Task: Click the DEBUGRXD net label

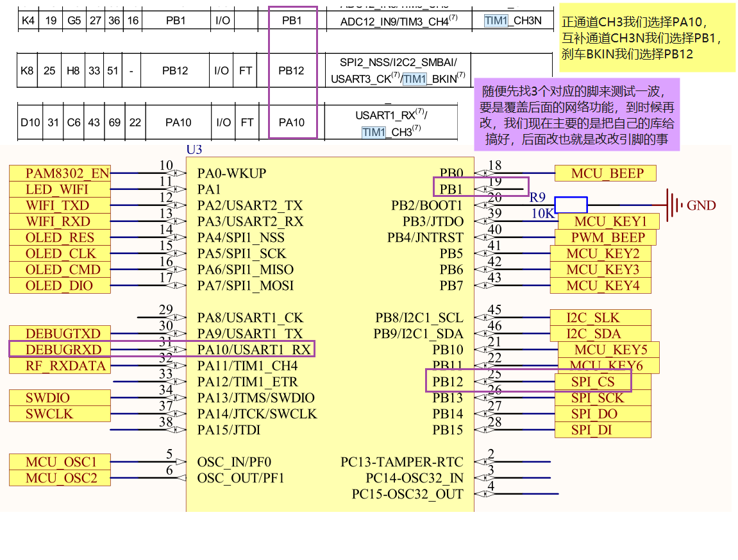Action: click(x=60, y=350)
